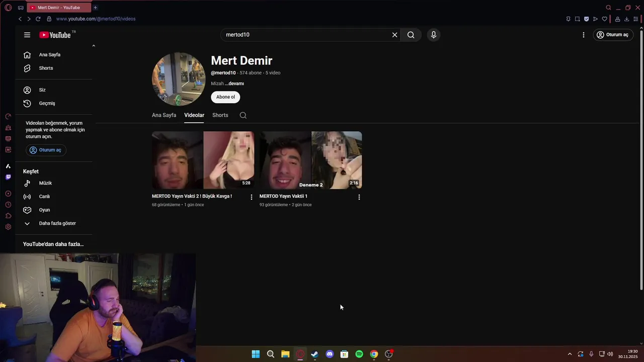Click the @mertod10 channel handle
This screenshot has height=362, width=644.
223,73
